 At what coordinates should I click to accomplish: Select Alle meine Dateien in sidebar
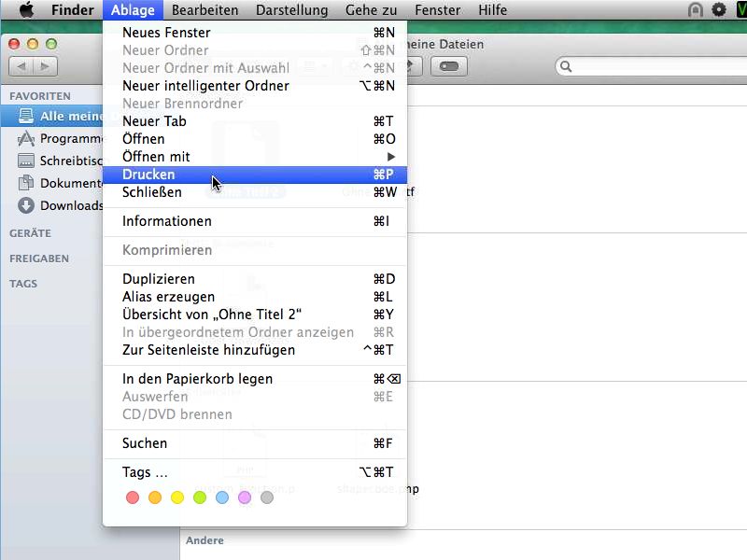(51, 116)
